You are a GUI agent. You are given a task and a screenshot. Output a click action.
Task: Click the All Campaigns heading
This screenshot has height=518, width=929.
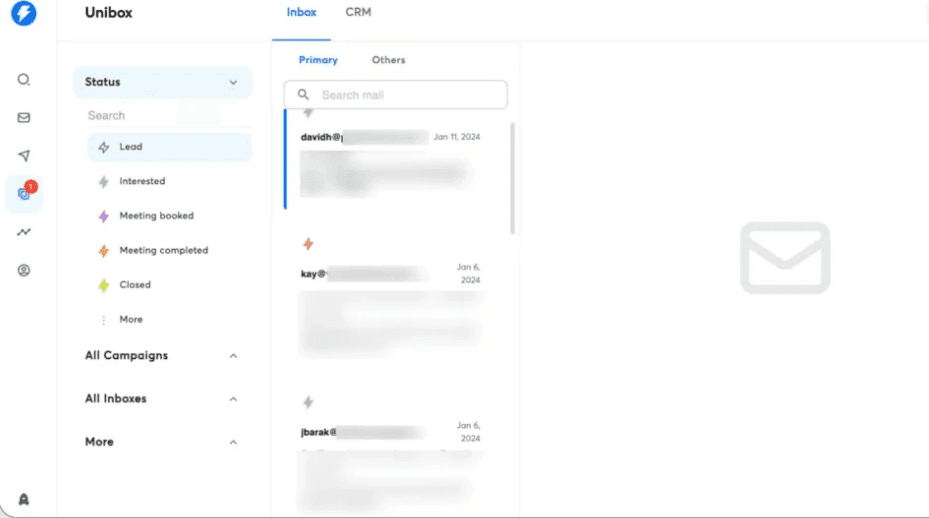point(126,356)
